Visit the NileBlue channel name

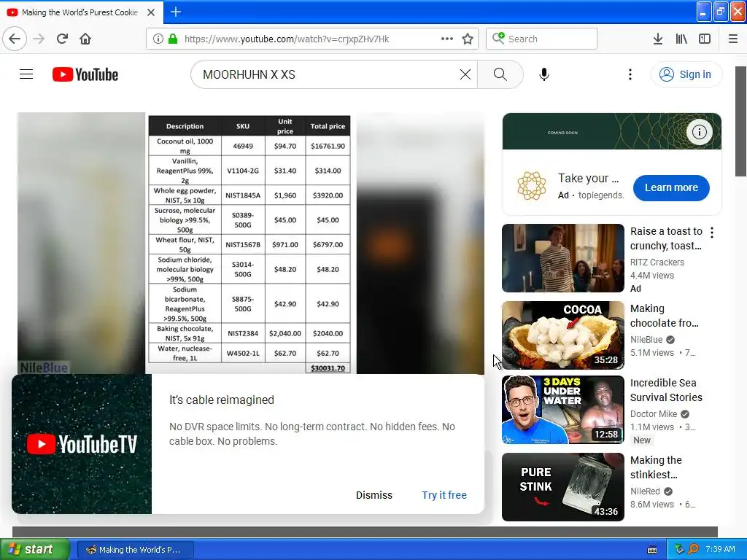(646, 340)
